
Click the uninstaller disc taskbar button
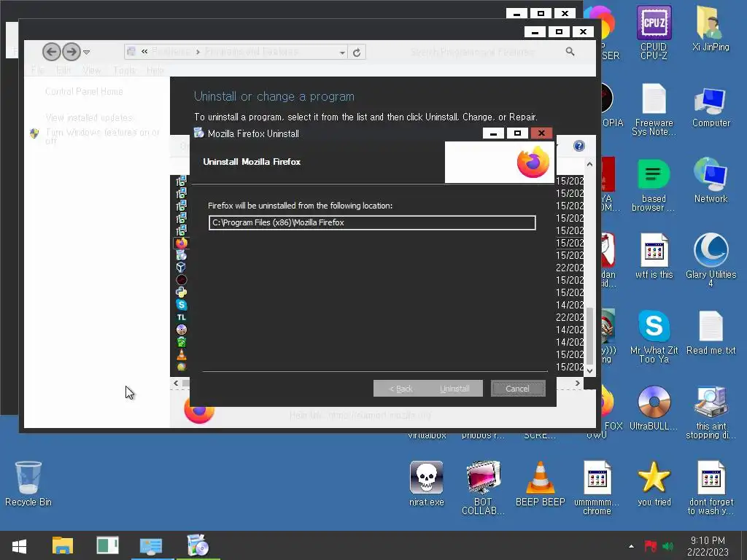(198, 545)
